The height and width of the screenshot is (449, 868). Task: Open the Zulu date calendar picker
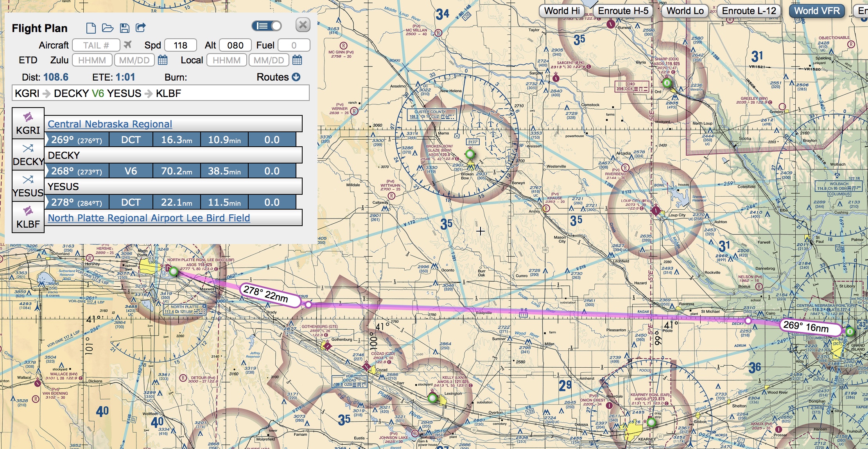coord(163,60)
